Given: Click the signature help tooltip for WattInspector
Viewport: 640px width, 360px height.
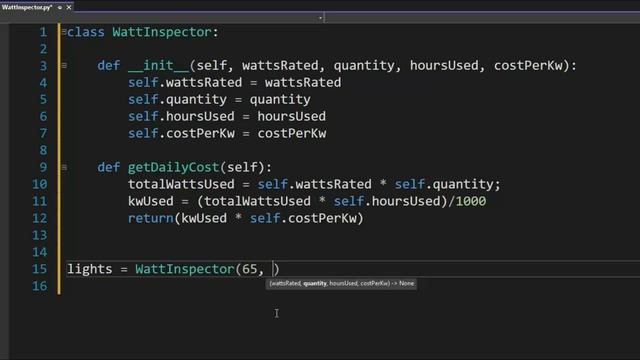Looking at the screenshot, I should tap(341, 283).
